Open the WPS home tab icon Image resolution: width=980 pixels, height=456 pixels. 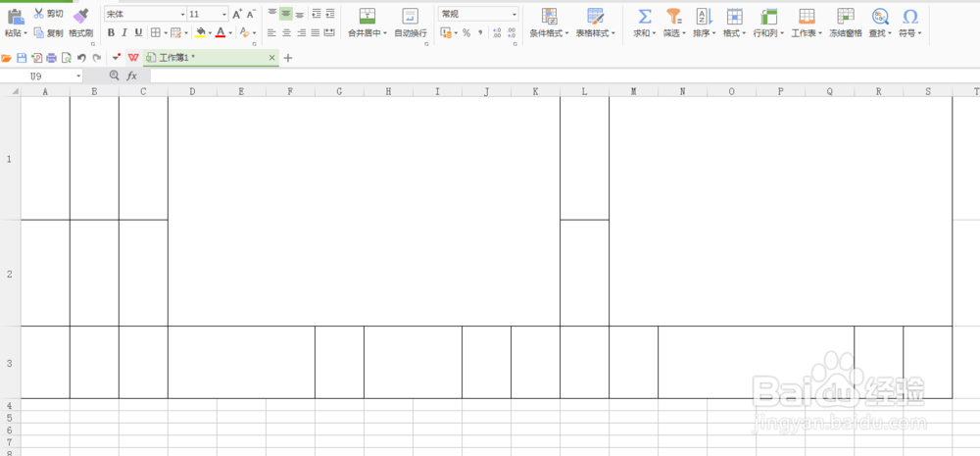tap(133, 58)
